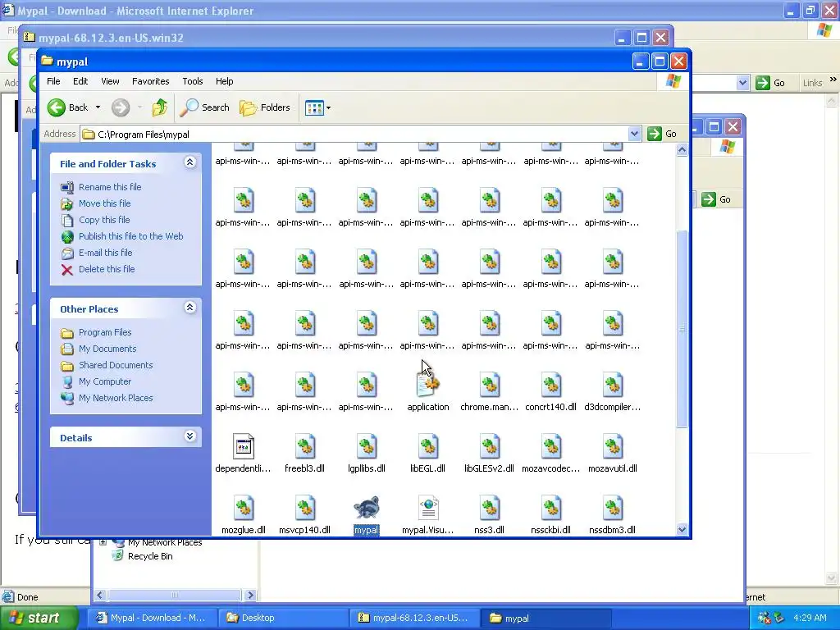This screenshot has height=630, width=840.
Task: Open the Edit menu
Action: coord(80,81)
